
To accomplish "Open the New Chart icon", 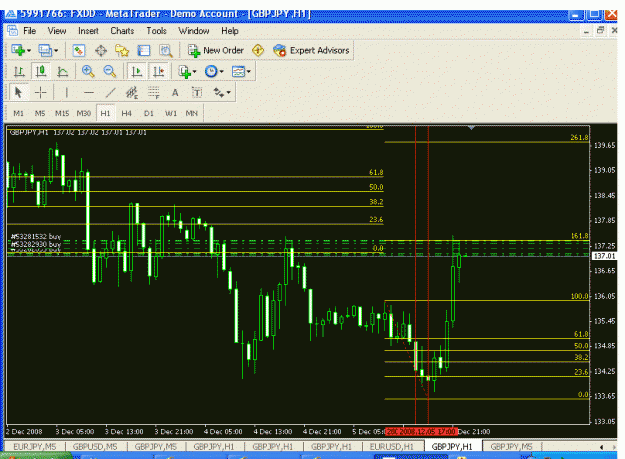I will [x=18, y=50].
